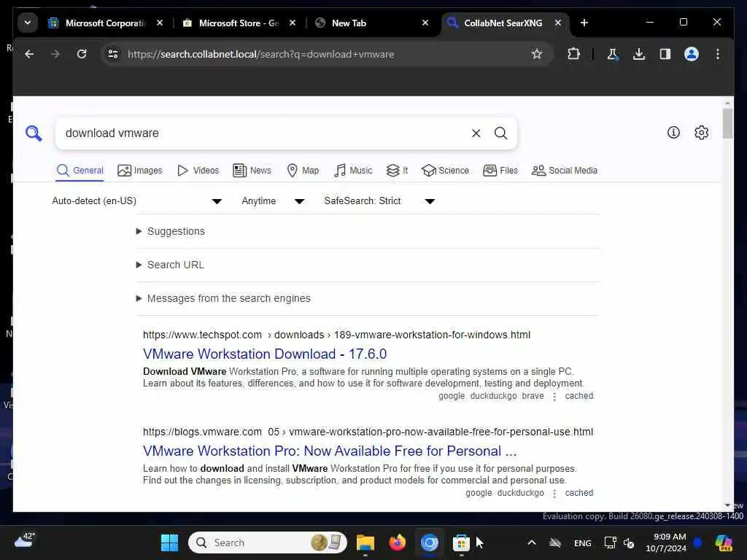This screenshot has height=560, width=747.
Task: Select the Social Media search category
Action: [x=564, y=171]
